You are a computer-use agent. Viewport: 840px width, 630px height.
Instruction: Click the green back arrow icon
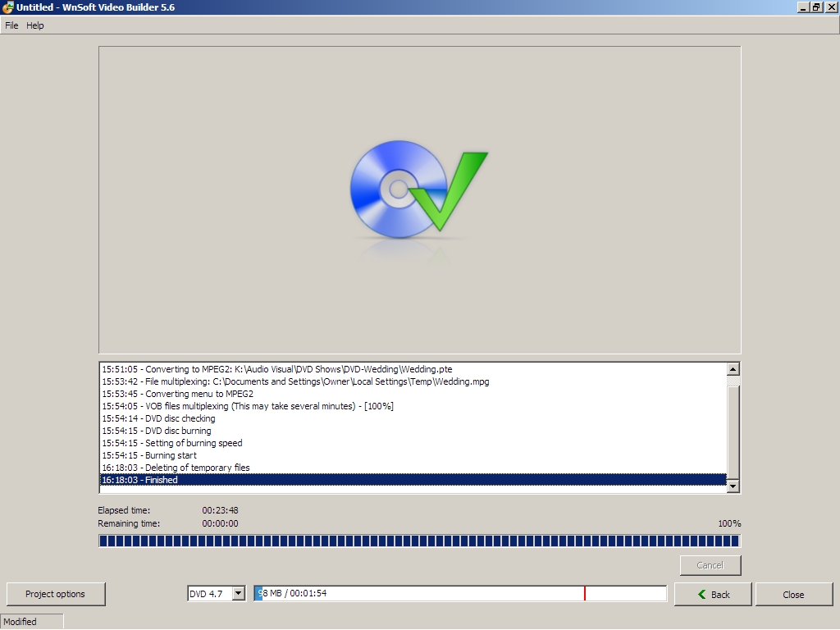coord(701,594)
